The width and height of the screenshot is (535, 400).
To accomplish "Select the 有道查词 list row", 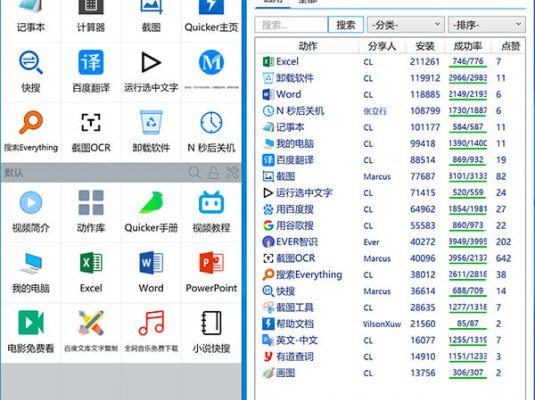I will 391,357.
